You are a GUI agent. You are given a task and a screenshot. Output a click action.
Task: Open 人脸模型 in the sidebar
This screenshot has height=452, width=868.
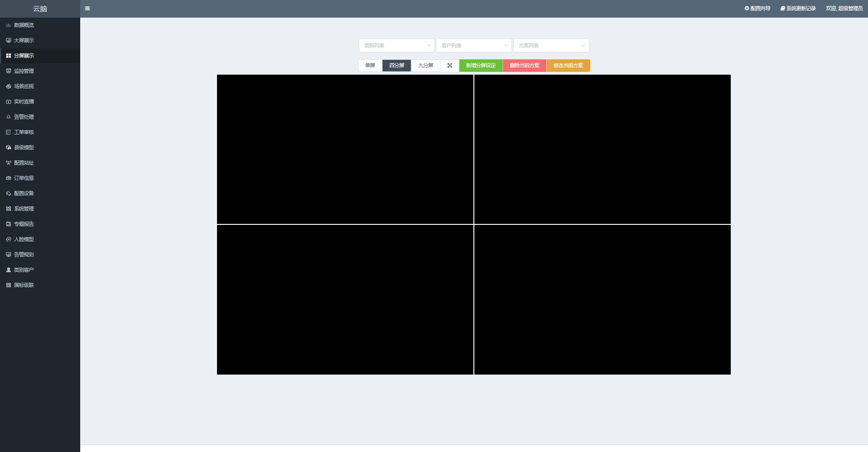[x=40, y=239]
